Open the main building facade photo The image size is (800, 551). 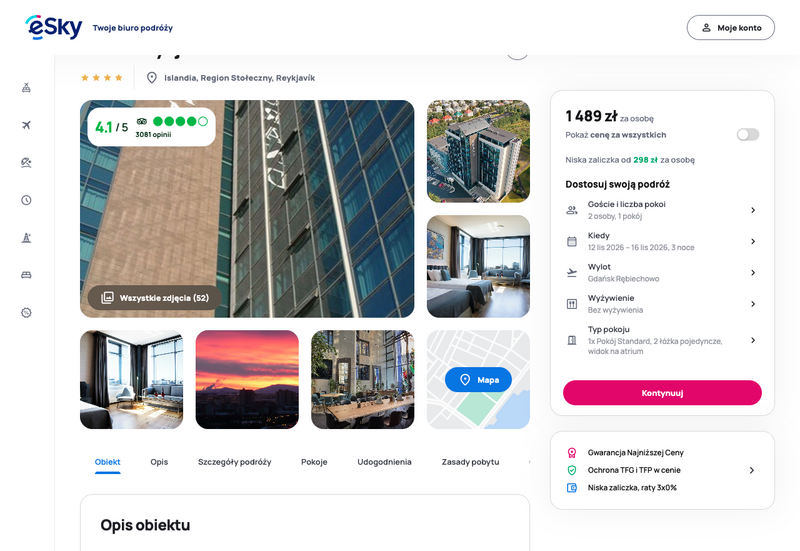(x=247, y=209)
